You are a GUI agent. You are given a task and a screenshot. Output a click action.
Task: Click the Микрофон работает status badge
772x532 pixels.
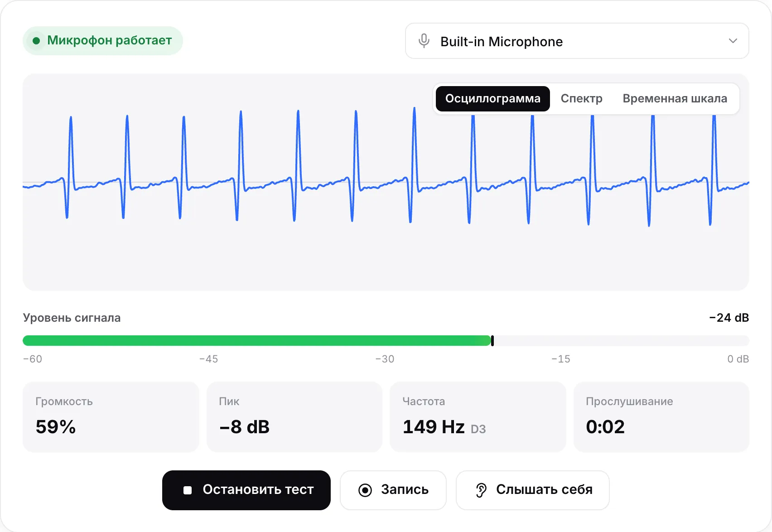103,41
